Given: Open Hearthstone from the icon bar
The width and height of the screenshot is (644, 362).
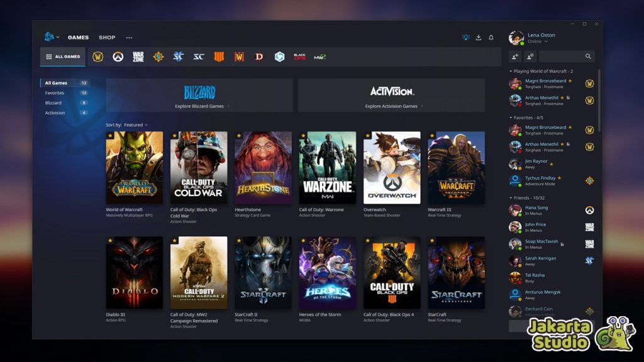Looking at the screenshot, I should coord(158,57).
